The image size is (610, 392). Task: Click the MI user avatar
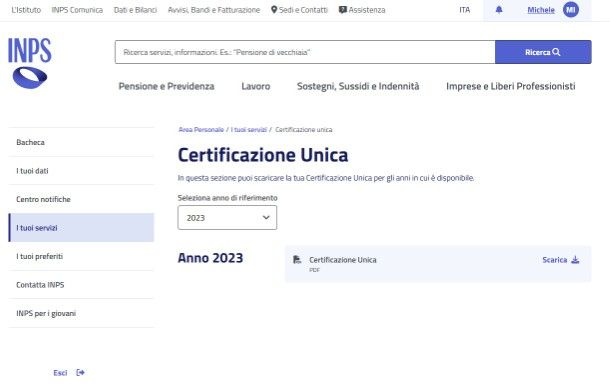click(x=571, y=10)
